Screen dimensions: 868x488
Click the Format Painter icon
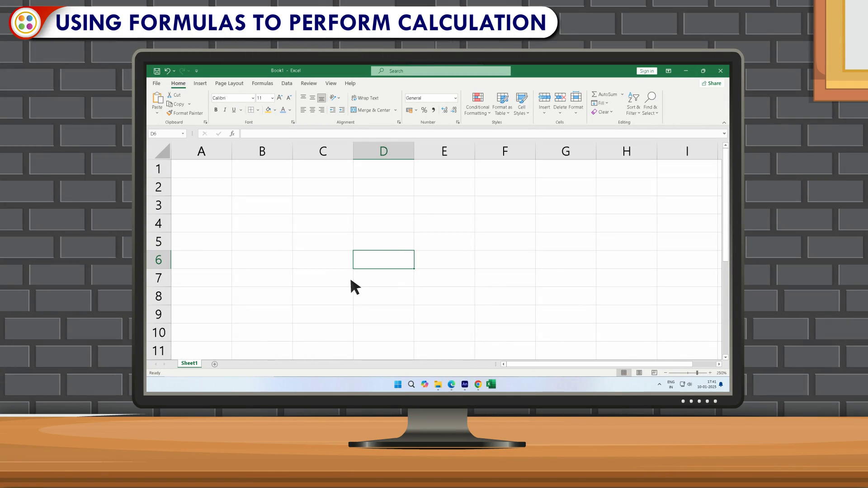[170, 113]
